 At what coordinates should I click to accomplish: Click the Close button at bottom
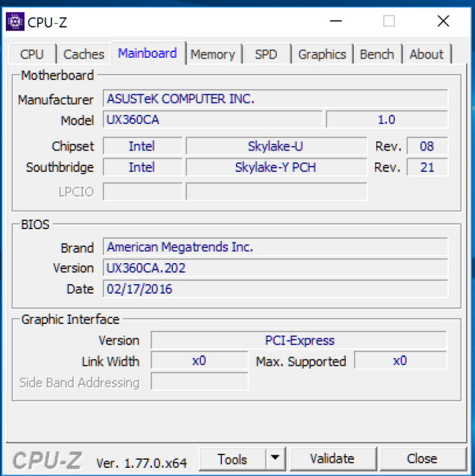422,459
